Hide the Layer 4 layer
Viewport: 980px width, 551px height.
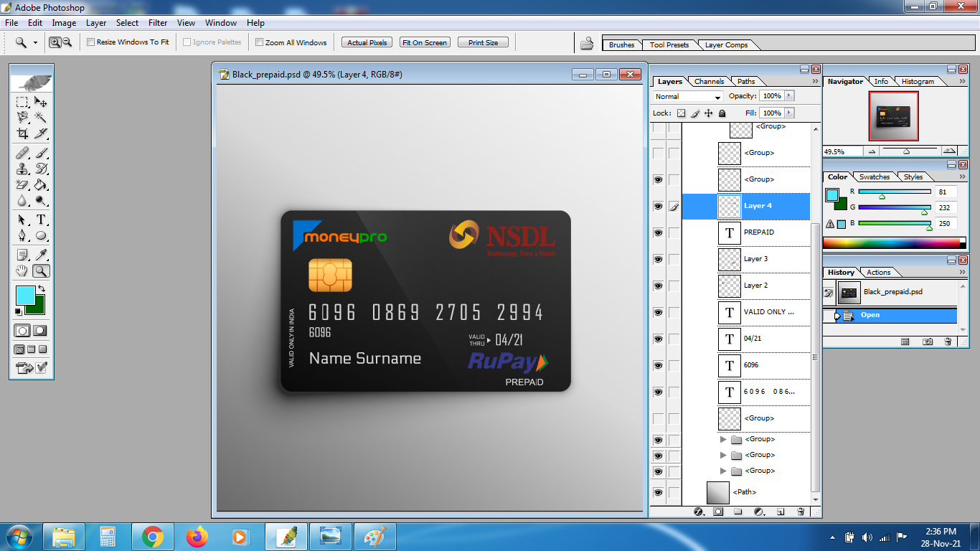(658, 207)
